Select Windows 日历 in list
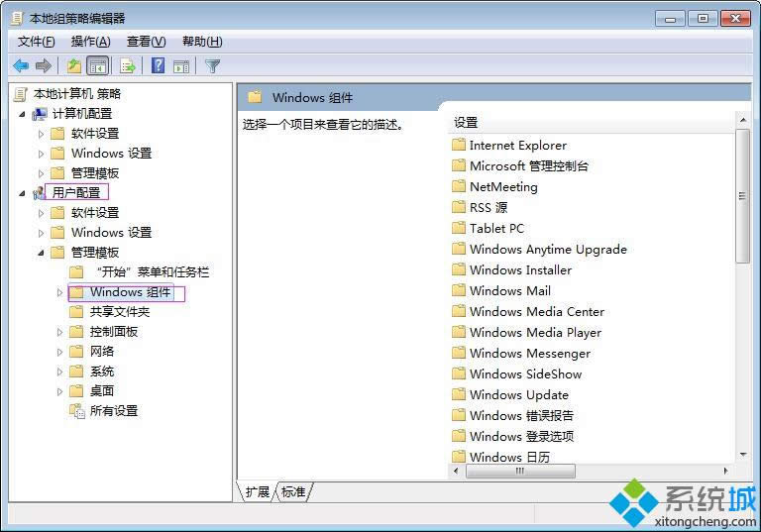761x532 pixels. pyautogui.click(x=509, y=457)
